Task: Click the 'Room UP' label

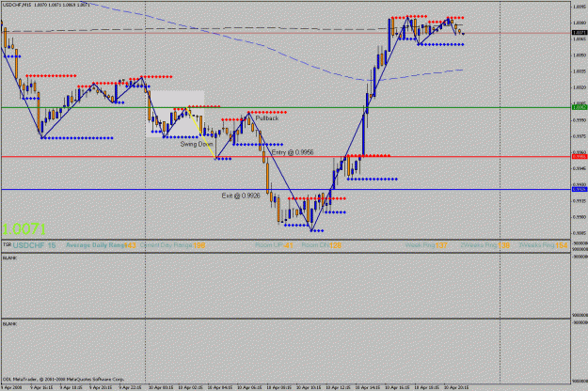Action: 269,245
